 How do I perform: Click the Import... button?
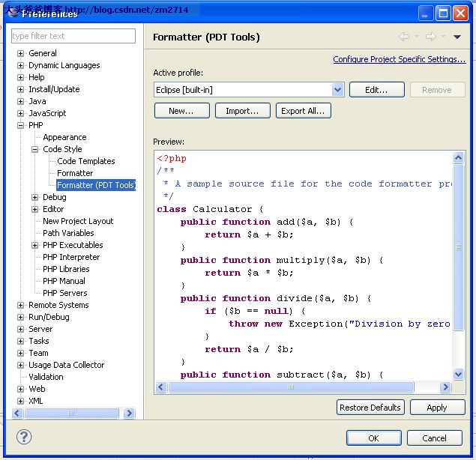tap(243, 111)
